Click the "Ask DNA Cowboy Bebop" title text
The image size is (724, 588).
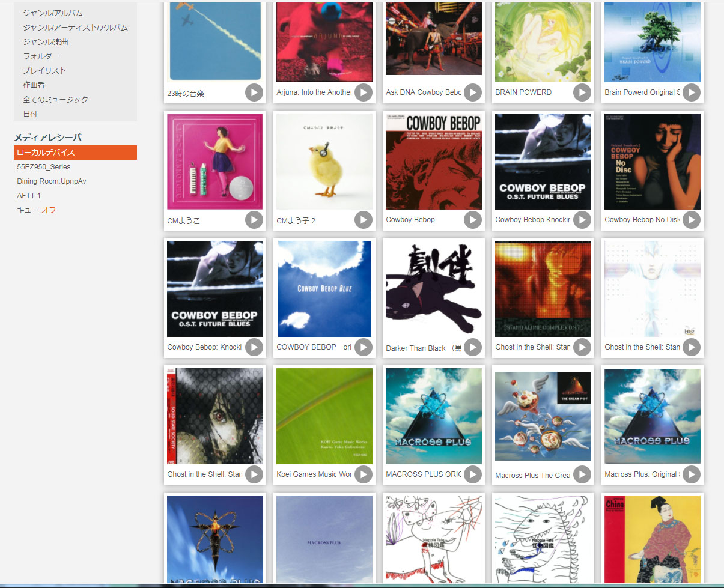pos(424,92)
